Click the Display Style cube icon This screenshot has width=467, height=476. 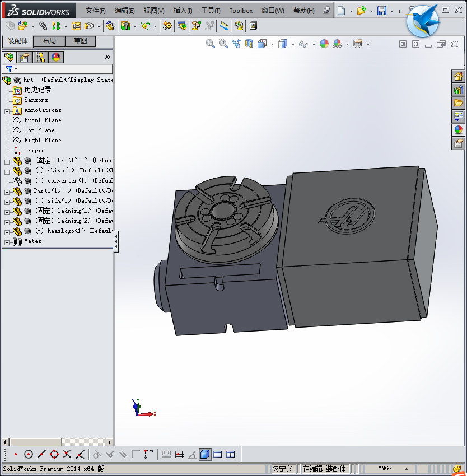[x=283, y=44]
